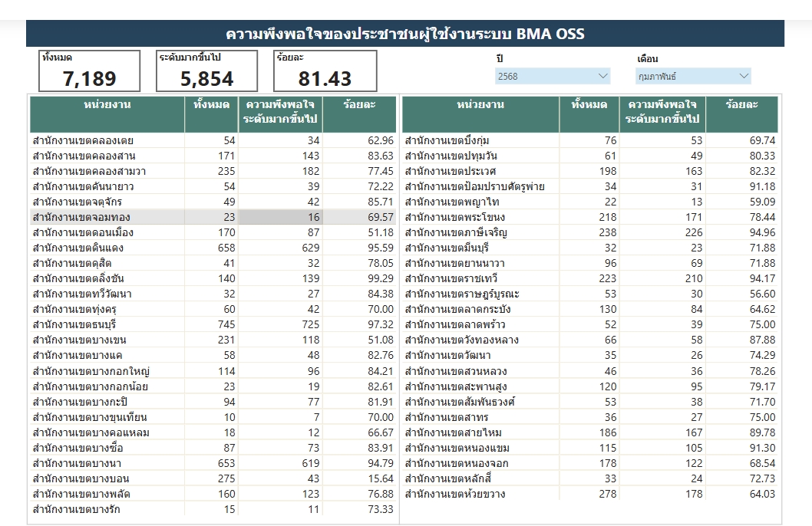Select row สำนักงานเขตสาทร
Screen dimensions: 812x526
tap(590, 417)
